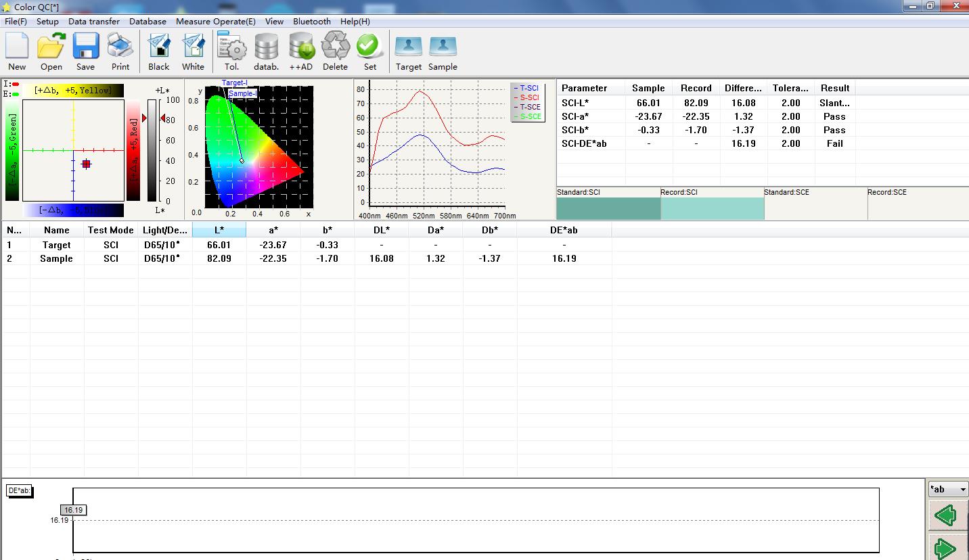Click the 16.19 marker on DE*ab trend chart
Viewport: 969px width, 560px height.
(x=74, y=510)
